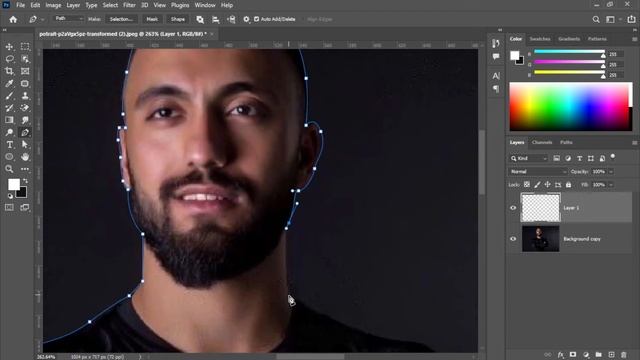The image size is (640, 360).
Task: Select the Eyedropper tool
Action: click(x=9, y=83)
